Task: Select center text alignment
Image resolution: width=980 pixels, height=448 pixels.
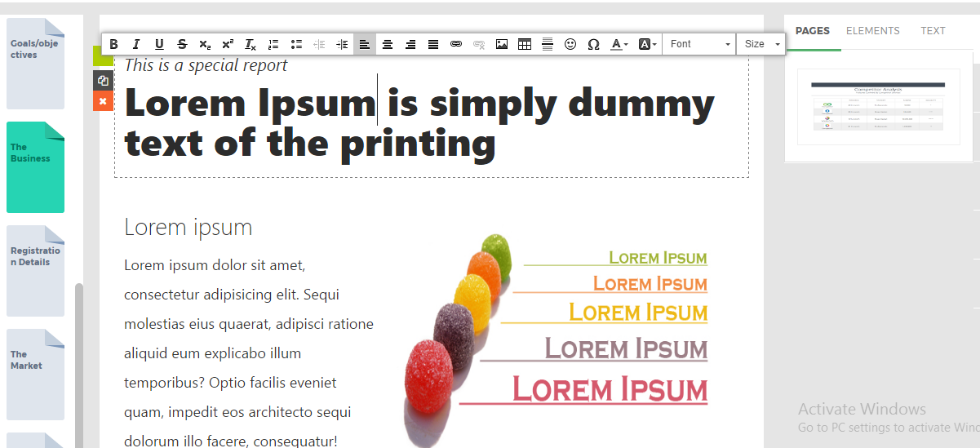Action: 388,44
